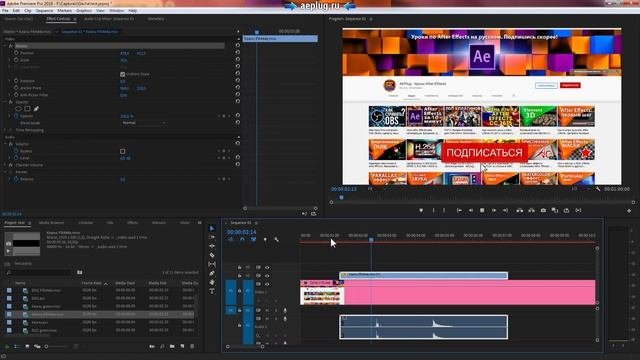Click the Add Marker button in Program monitor

[421, 210]
